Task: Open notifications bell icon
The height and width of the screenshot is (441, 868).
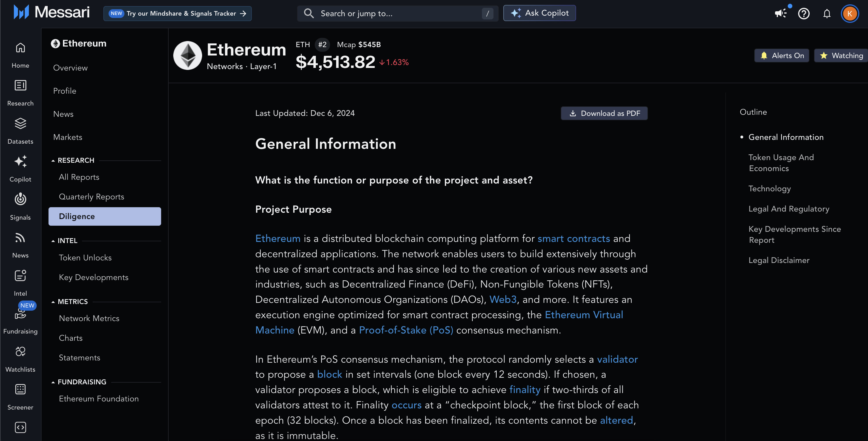Action: 827,14
